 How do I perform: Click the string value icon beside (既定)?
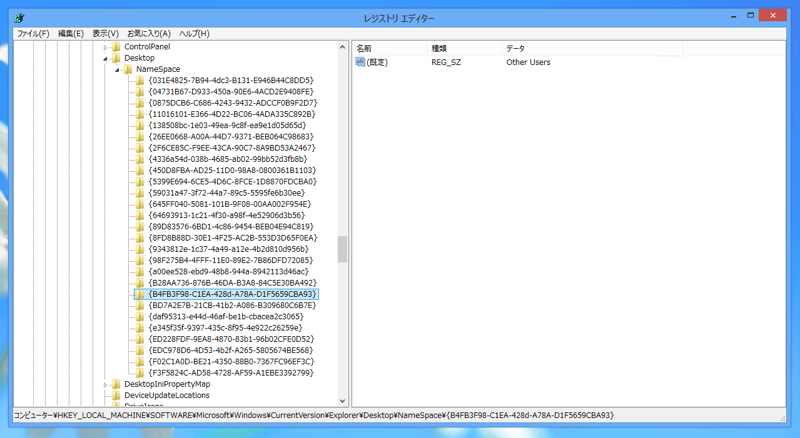pos(360,62)
